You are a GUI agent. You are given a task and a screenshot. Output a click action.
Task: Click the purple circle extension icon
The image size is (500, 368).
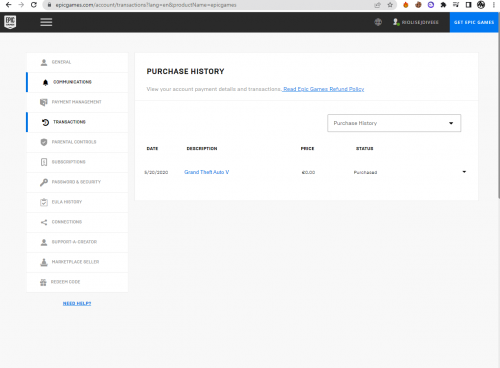click(x=431, y=5)
